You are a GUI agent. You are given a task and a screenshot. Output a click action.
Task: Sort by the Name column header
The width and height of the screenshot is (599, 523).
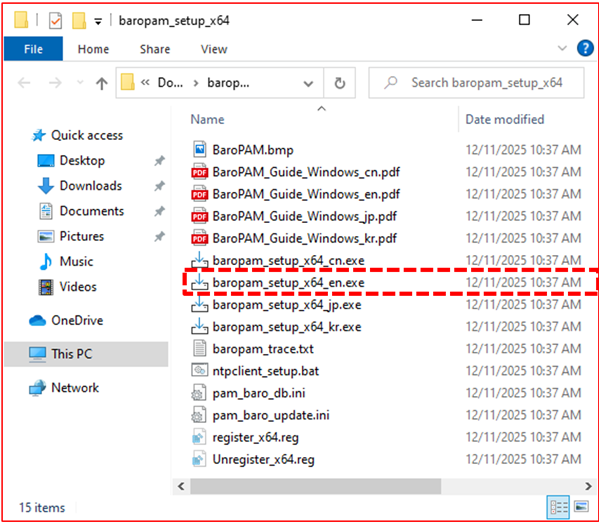tap(207, 119)
